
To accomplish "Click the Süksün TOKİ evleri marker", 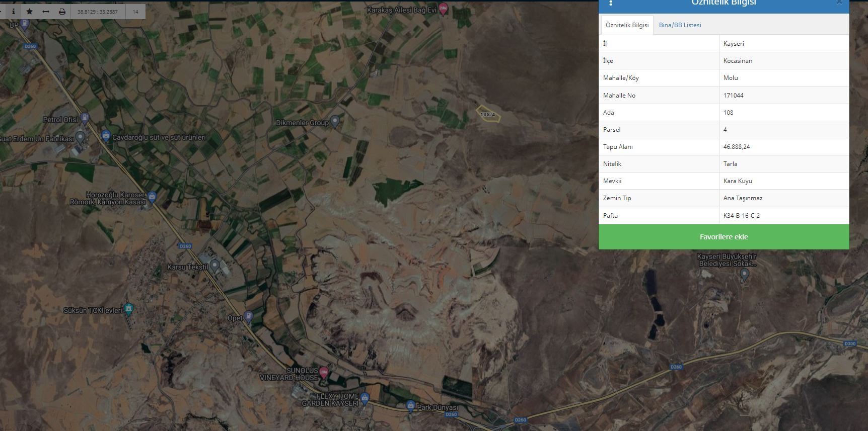I will [x=129, y=309].
